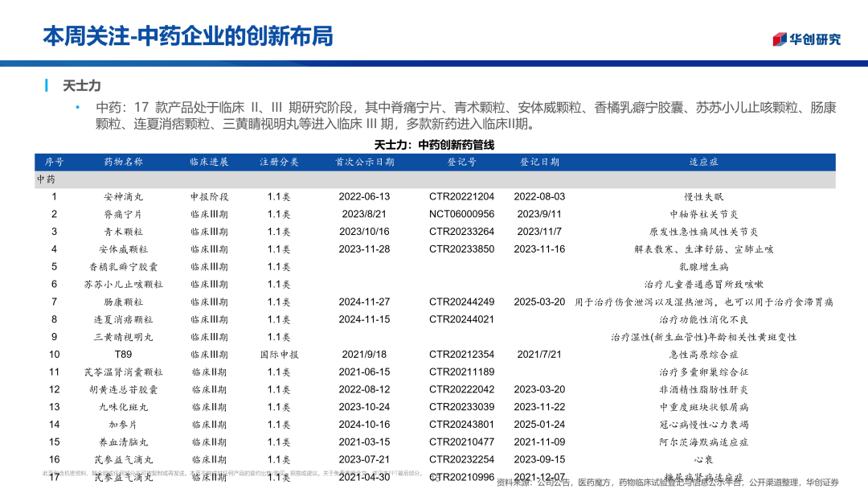Select first publication date 2024-11-27
This screenshot has height=489, width=868.
364,302
